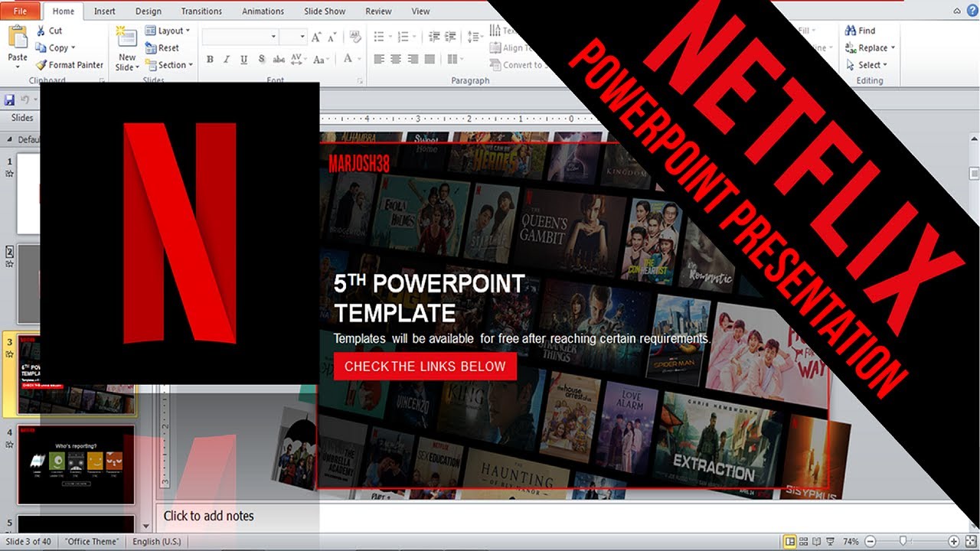Switch to Reading View icon
Image resolution: width=980 pixels, height=551 pixels.
[818, 542]
